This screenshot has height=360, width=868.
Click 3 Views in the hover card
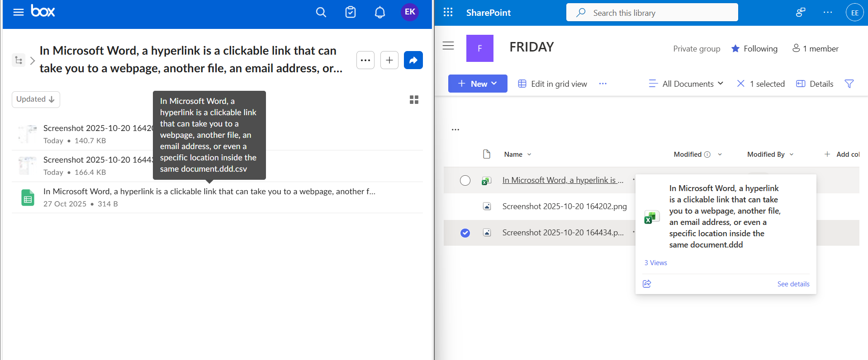(x=655, y=263)
